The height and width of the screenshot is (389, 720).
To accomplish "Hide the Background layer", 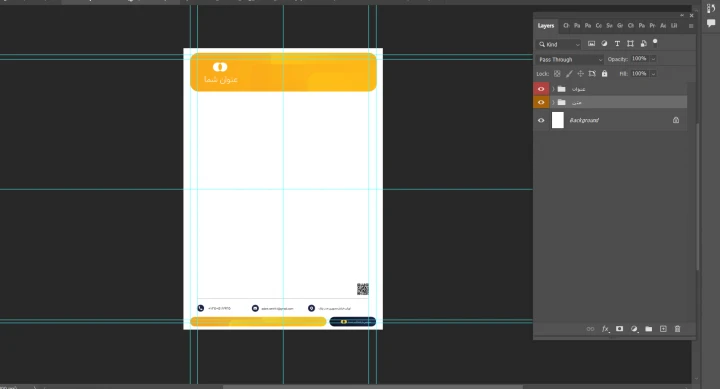I will click(541, 120).
